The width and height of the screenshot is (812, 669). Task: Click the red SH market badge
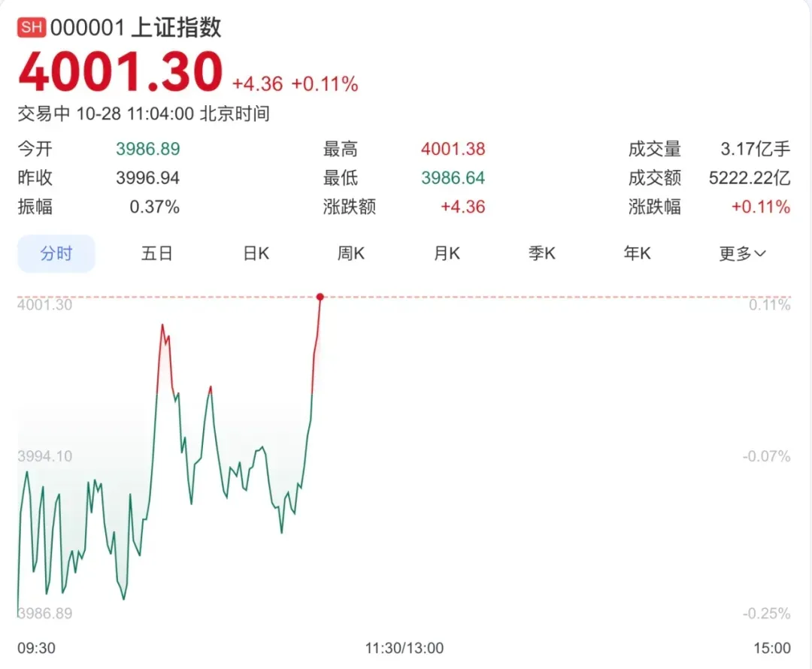(32, 28)
